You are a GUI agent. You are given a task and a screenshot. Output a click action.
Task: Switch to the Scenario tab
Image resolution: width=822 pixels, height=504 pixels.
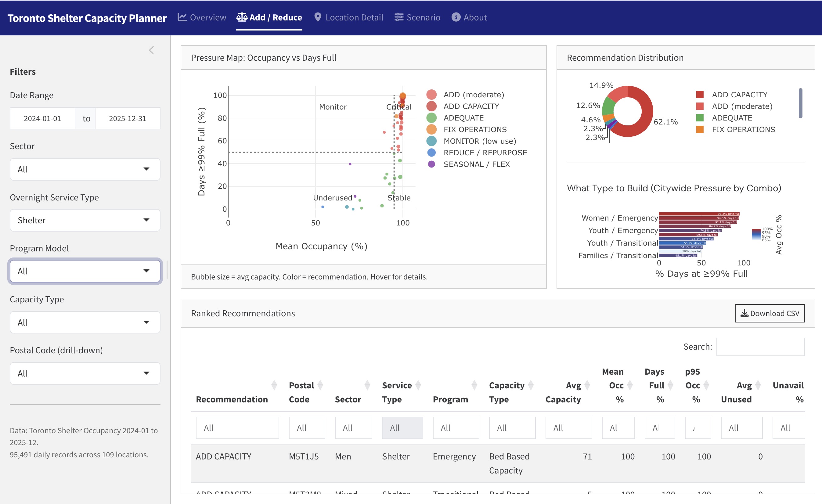[x=423, y=17]
